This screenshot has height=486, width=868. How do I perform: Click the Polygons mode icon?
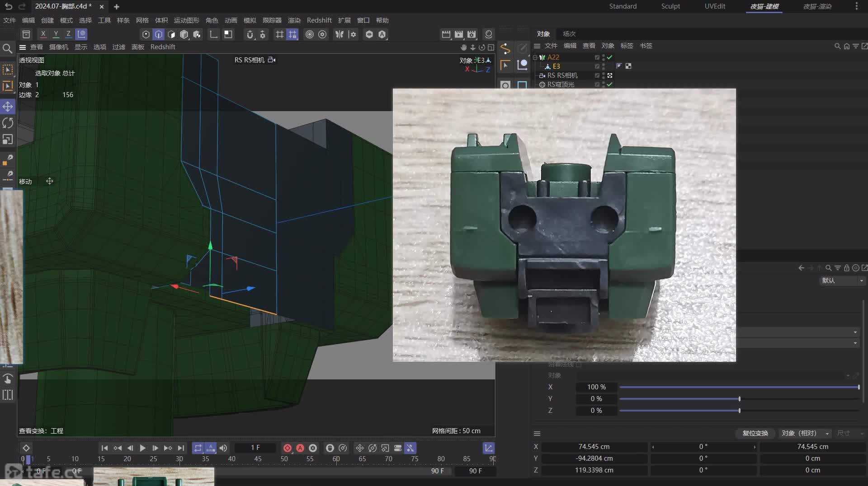[171, 34]
